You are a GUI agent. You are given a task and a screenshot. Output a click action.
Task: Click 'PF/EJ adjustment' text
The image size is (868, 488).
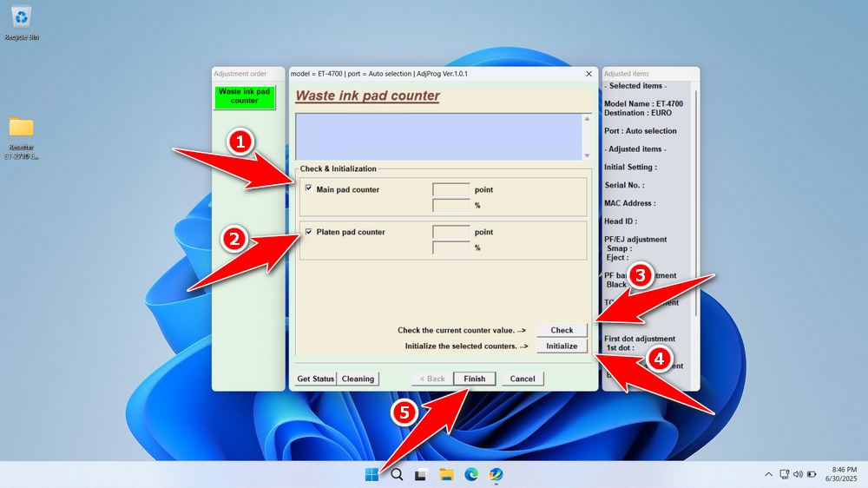[635, 240]
